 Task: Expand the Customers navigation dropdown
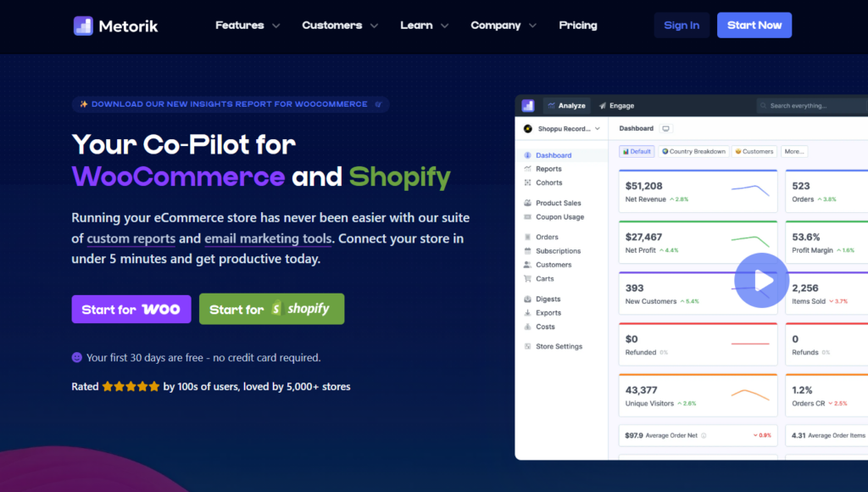click(340, 25)
